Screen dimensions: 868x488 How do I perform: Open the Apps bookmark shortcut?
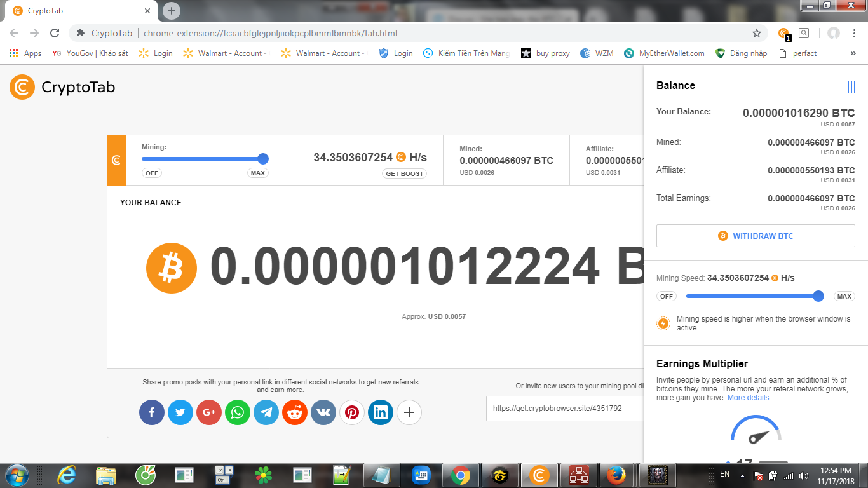point(25,53)
